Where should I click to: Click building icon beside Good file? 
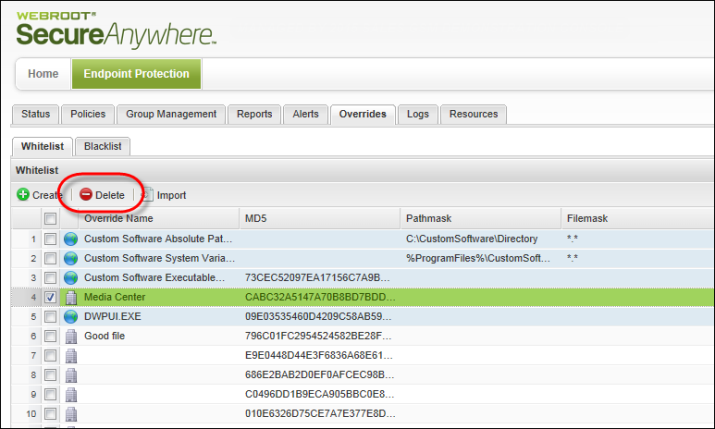tap(71, 336)
